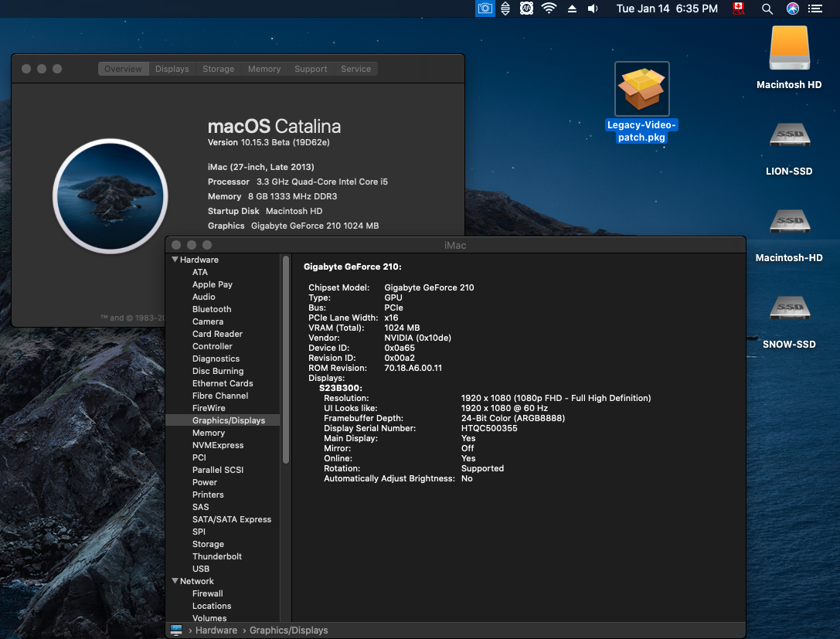Click the computer icon in path bar

176,631
